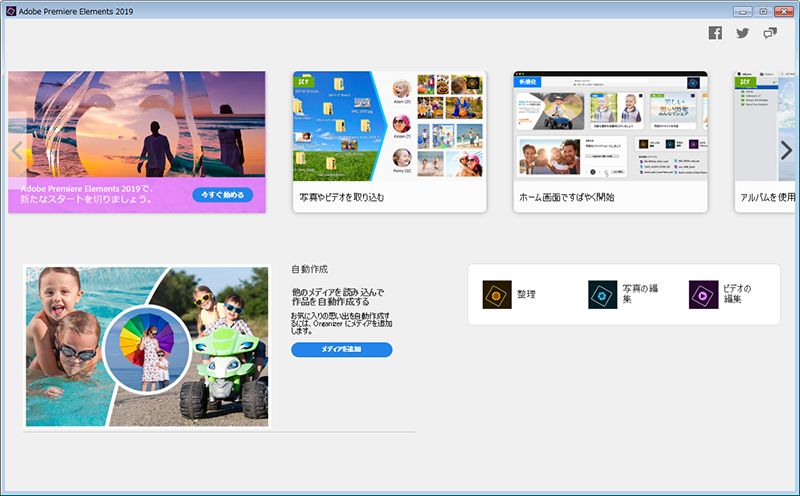The height and width of the screenshot is (496, 800).
Task: Click the メディアを追加 button
Action: tap(342, 350)
